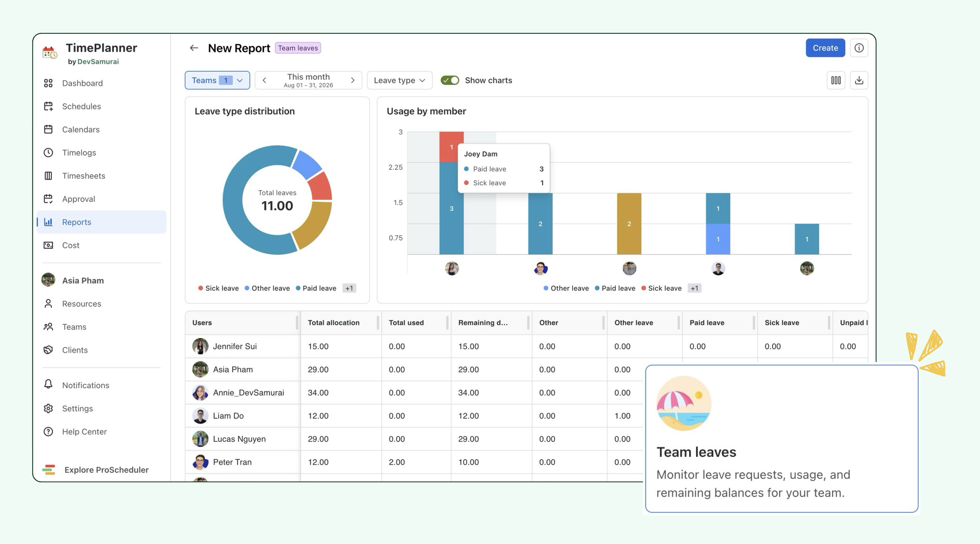Click the gold bar labeled 2
Image resolution: width=980 pixels, height=544 pixels.
[629, 224]
